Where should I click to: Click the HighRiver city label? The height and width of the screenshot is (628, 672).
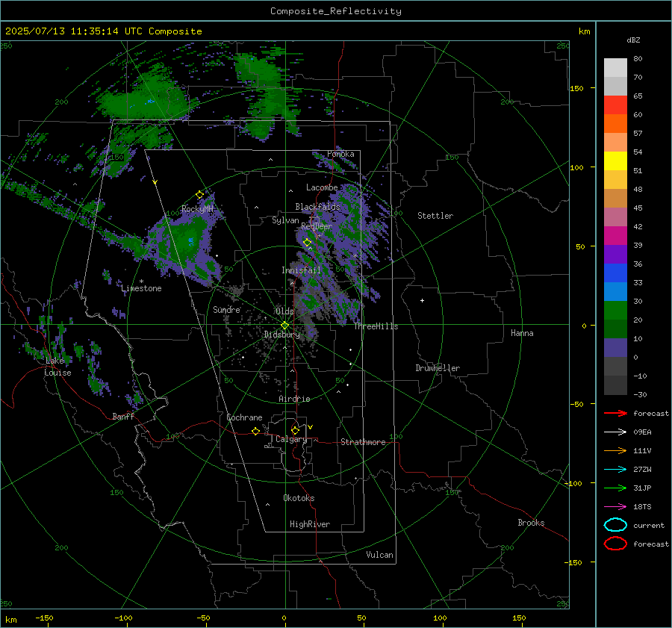[310, 524]
